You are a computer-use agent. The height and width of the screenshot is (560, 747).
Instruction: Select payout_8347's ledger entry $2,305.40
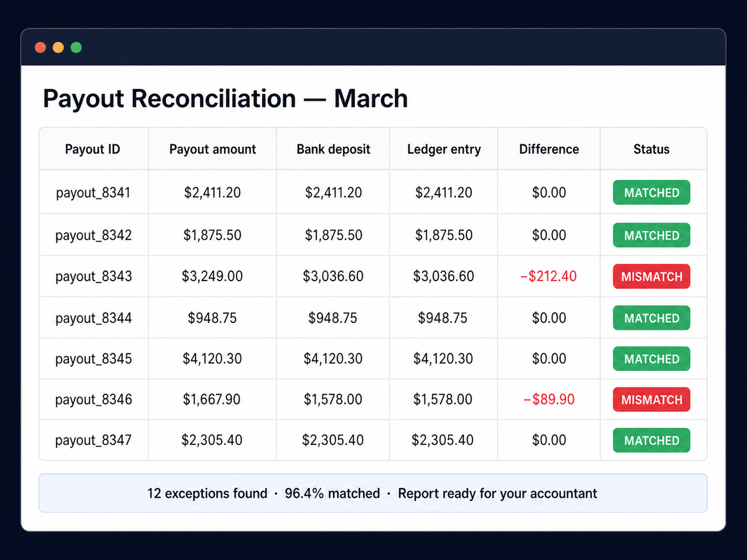(443, 441)
